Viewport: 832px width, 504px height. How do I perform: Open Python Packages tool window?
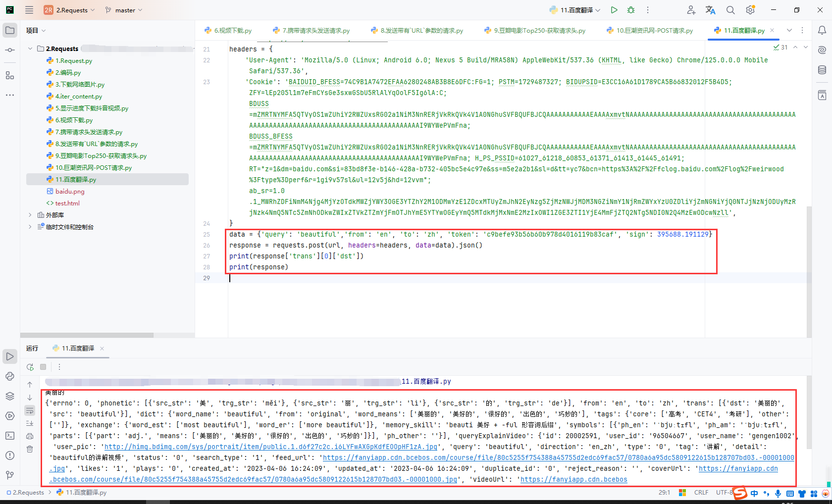coord(10,396)
